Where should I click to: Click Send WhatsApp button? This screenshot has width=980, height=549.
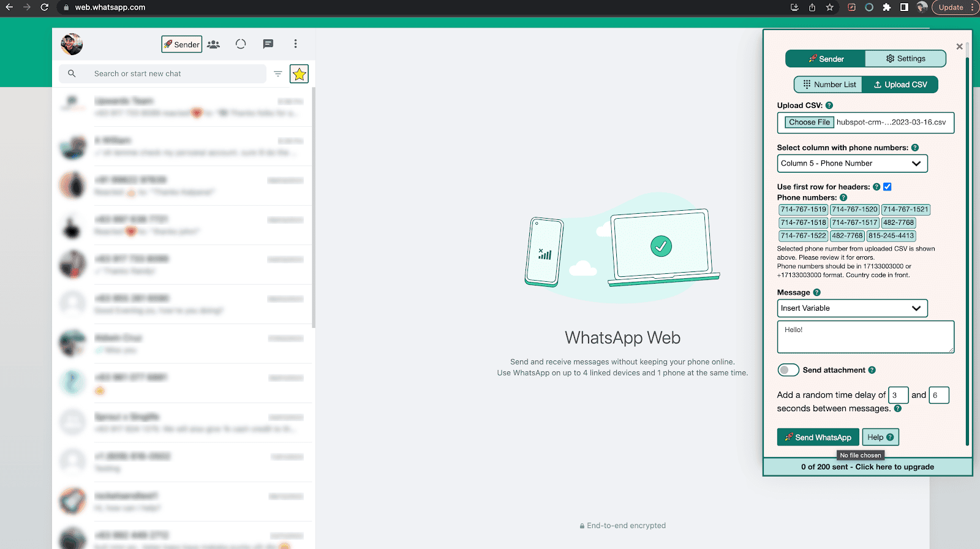pyautogui.click(x=818, y=437)
